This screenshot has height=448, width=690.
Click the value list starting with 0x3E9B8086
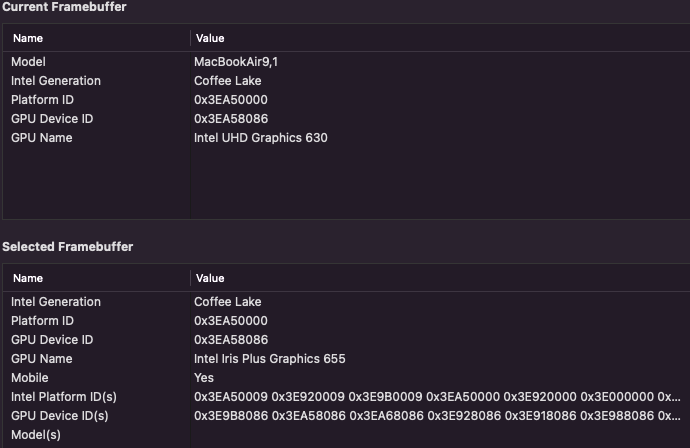(x=437, y=415)
